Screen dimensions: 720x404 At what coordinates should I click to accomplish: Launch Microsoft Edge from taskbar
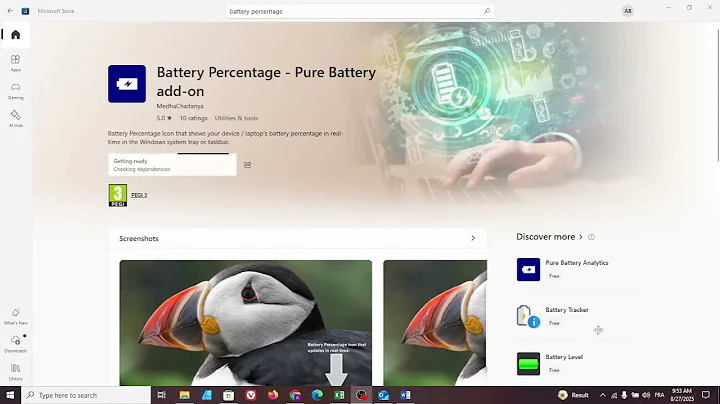(317, 395)
